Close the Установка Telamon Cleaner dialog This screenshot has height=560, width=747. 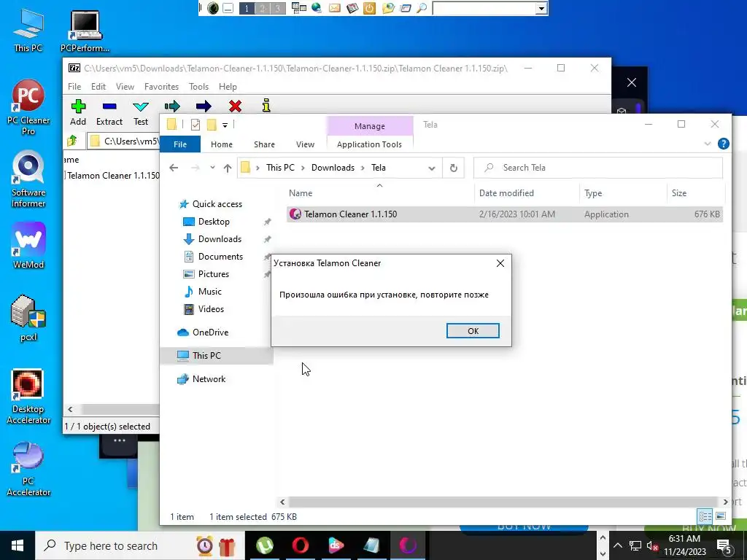click(x=500, y=263)
